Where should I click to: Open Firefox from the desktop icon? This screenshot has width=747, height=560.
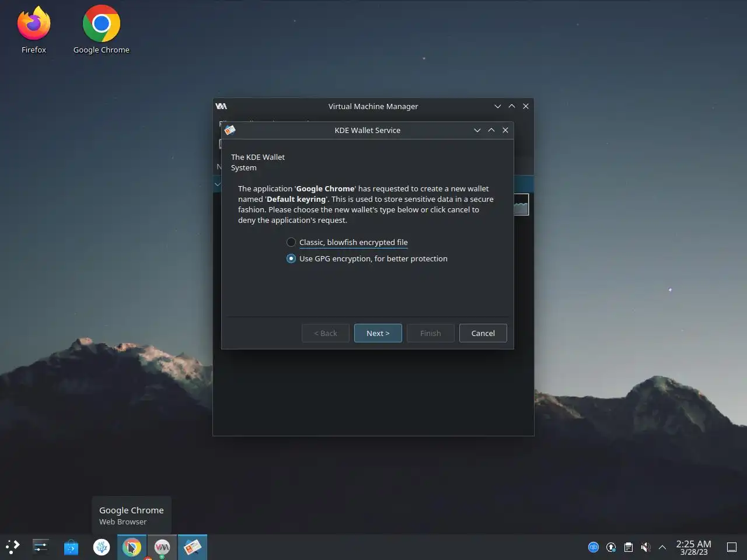[x=34, y=30]
